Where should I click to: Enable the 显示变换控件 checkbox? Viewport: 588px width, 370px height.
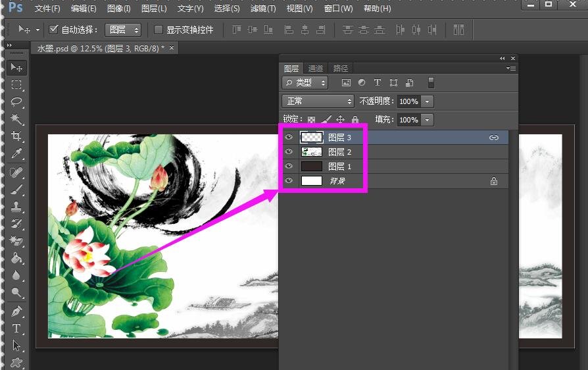(x=158, y=30)
